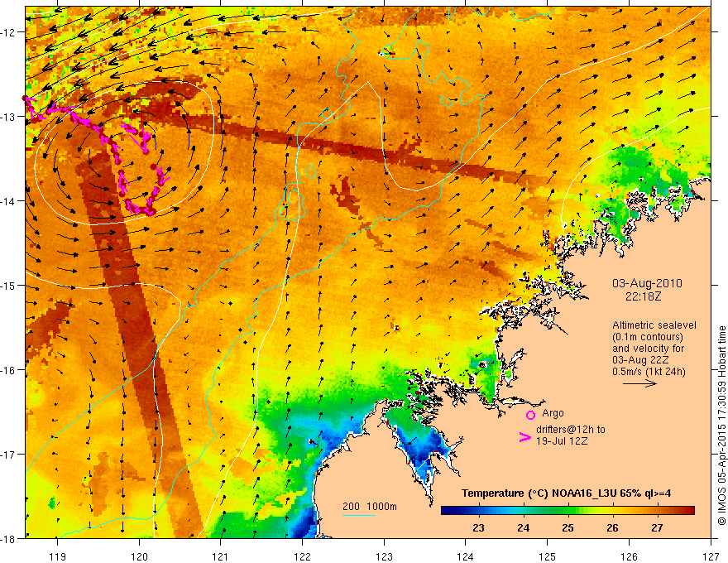This screenshot has width=728, height=563.
Task: Click latitude axis label '-14'
Action: tap(7, 200)
